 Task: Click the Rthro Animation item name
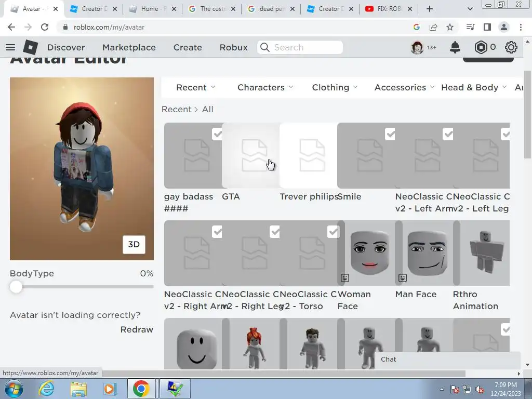(x=475, y=300)
